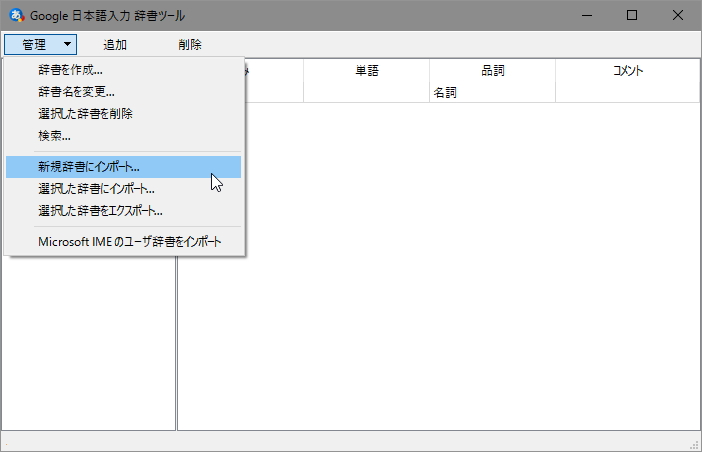
Task: Click the empty コメント cell in first row
Action: 628,92
